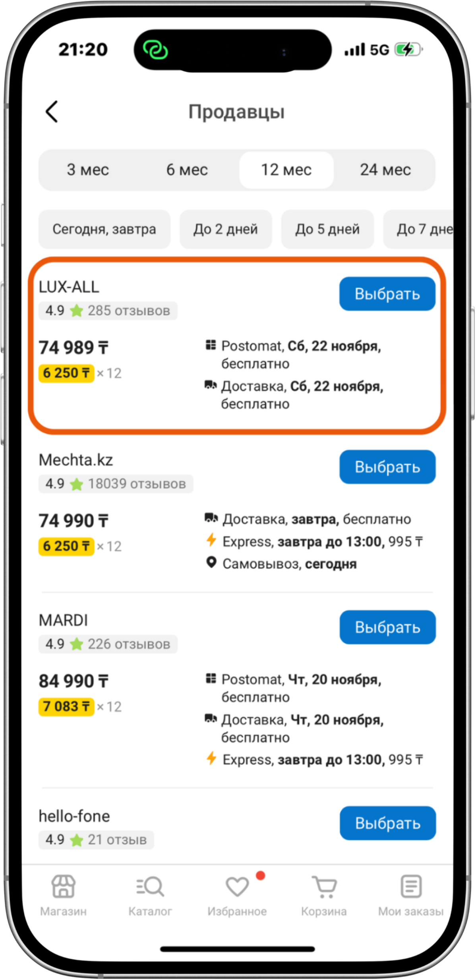Open the Каталог search icon

click(150, 886)
